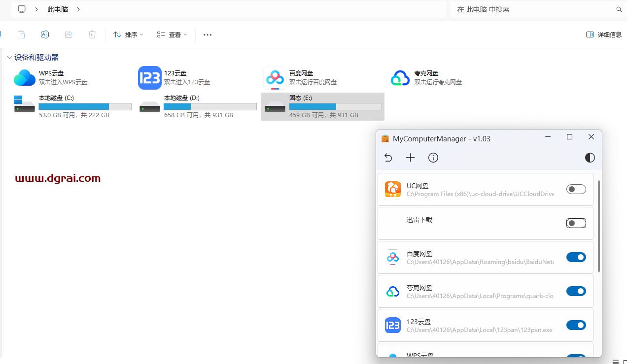The image size is (627, 364).
Task: Select 固态 (E:) drive icon
Action: tap(275, 106)
